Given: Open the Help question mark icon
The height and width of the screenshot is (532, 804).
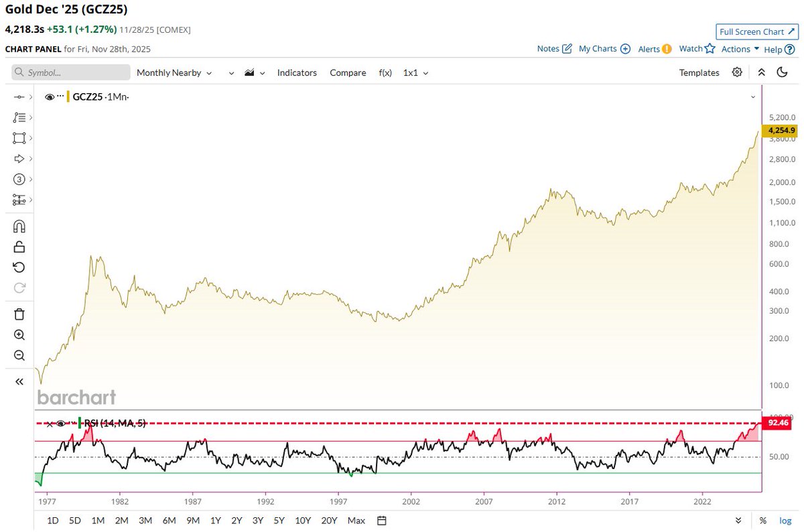Looking at the screenshot, I should (790, 49).
